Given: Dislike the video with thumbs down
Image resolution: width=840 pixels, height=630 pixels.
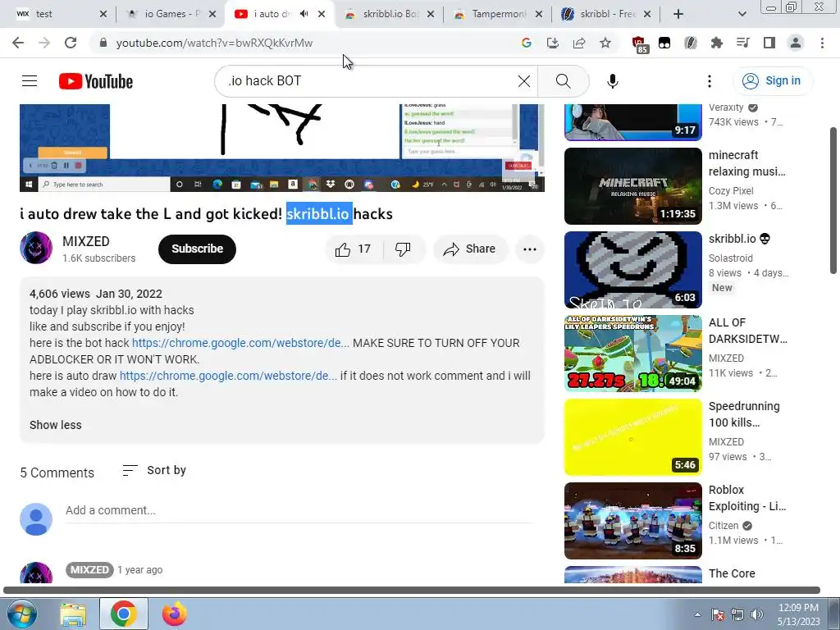Looking at the screenshot, I should (404, 249).
